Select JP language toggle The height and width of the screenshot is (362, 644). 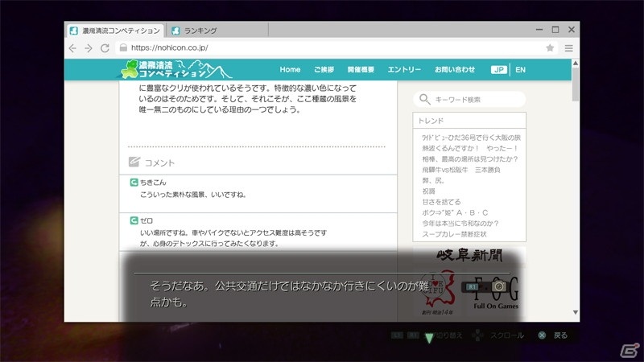tap(498, 70)
